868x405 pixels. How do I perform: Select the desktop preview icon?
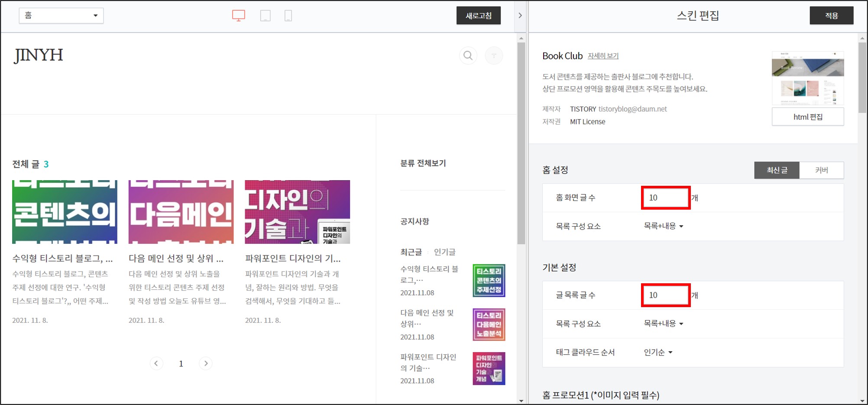[239, 16]
